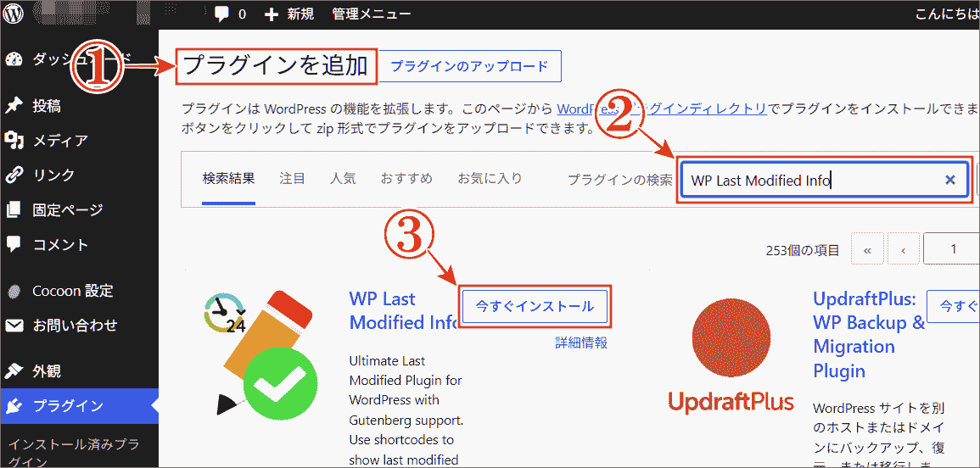Click the お問い合わせ envelope icon
Viewport: 980px width, 468px height.
[x=14, y=326]
